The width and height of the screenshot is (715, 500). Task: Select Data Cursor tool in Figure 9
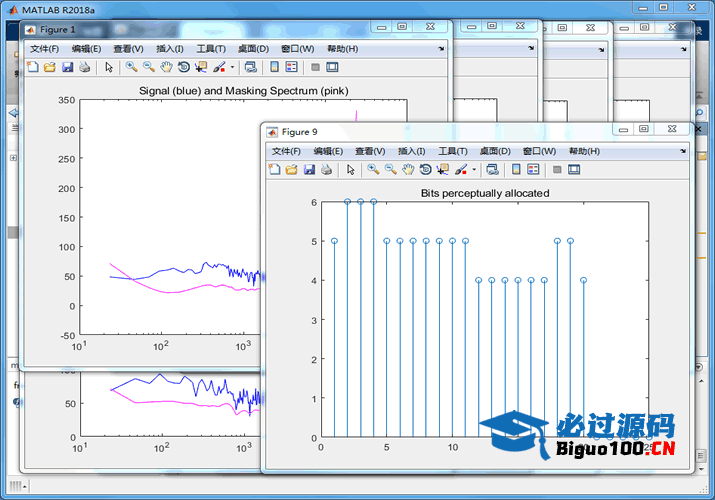[442, 170]
